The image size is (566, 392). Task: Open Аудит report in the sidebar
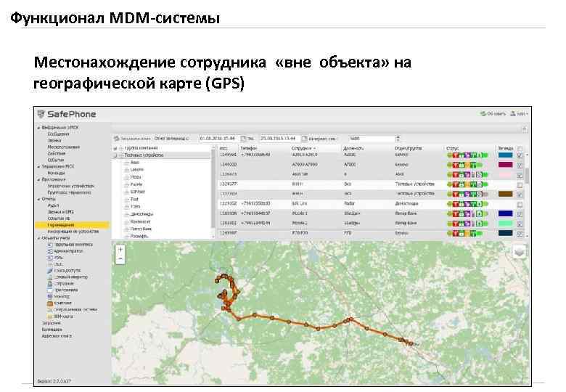point(54,205)
